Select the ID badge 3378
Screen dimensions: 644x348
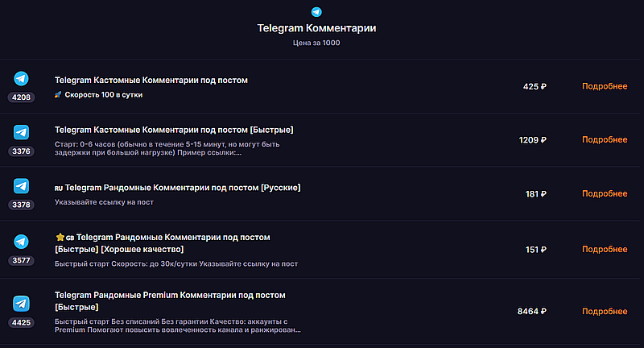[x=21, y=205]
